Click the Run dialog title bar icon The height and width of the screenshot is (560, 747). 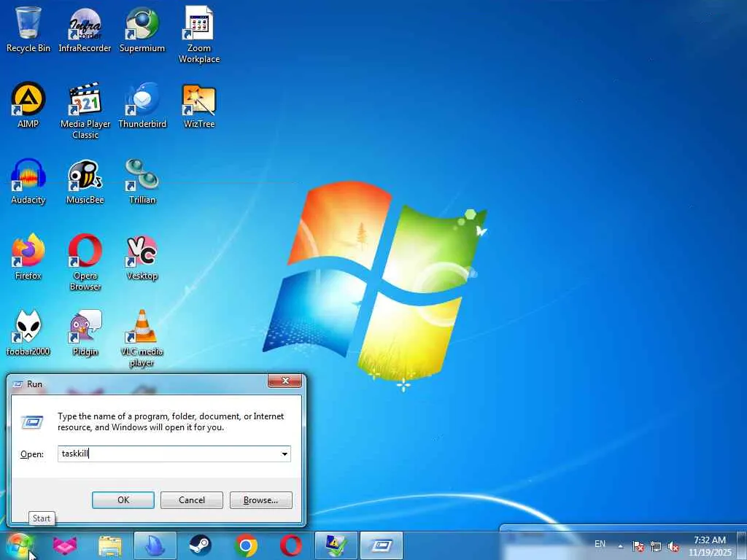(x=18, y=384)
